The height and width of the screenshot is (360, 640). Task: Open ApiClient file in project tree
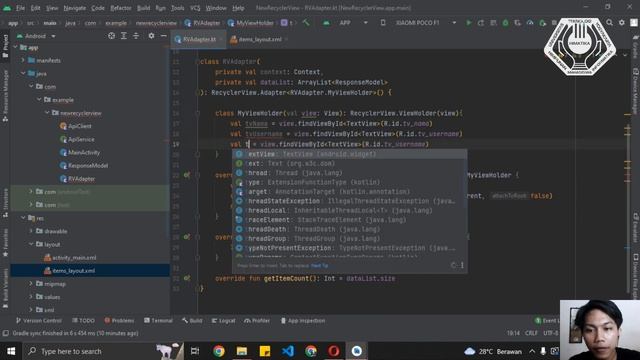(x=76, y=126)
